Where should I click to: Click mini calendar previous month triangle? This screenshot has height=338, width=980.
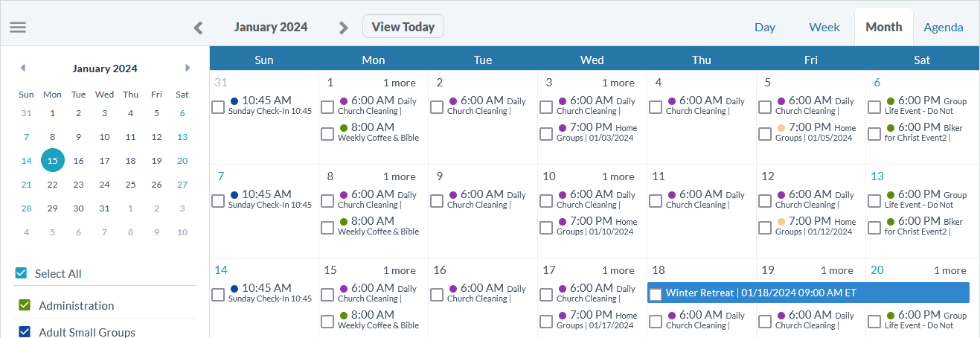pos(23,68)
